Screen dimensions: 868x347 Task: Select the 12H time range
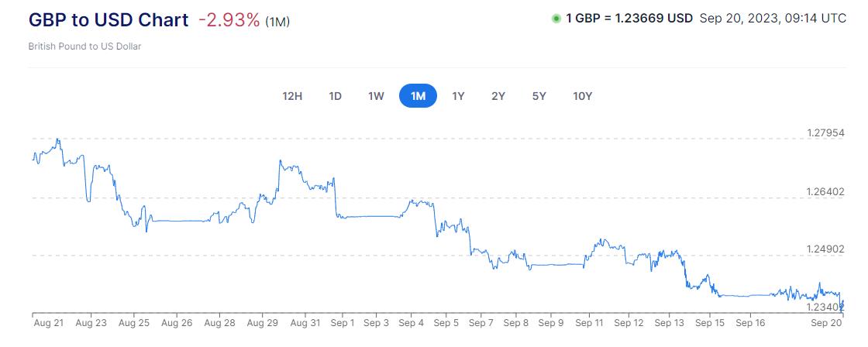pos(292,96)
